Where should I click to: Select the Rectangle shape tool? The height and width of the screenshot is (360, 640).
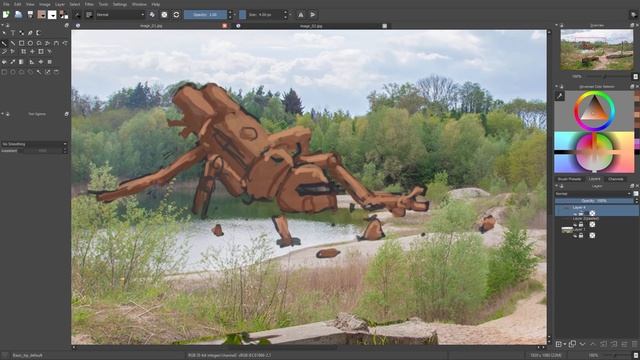coord(22,43)
